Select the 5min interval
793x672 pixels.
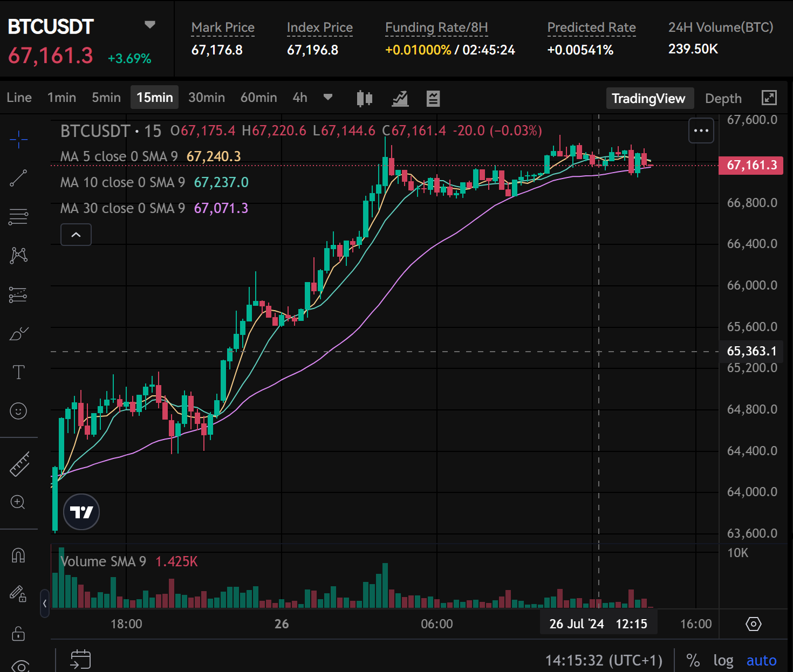coord(106,98)
